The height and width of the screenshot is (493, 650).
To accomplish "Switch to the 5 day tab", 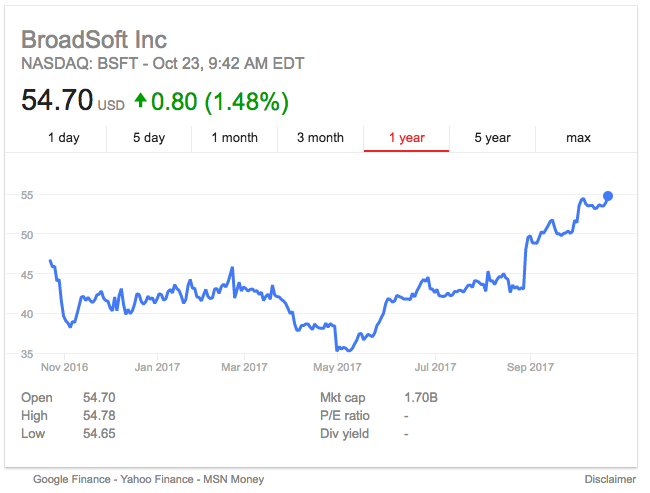I will point(149,138).
